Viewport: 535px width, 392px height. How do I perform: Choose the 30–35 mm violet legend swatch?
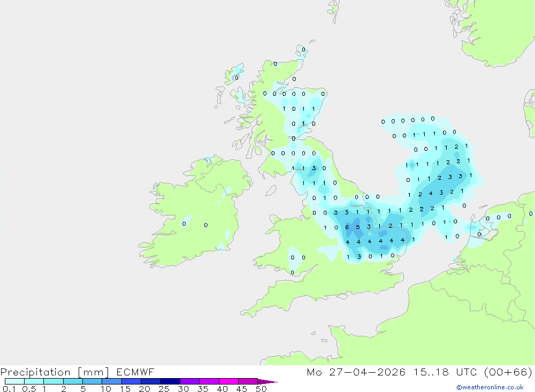click(x=189, y=381)
